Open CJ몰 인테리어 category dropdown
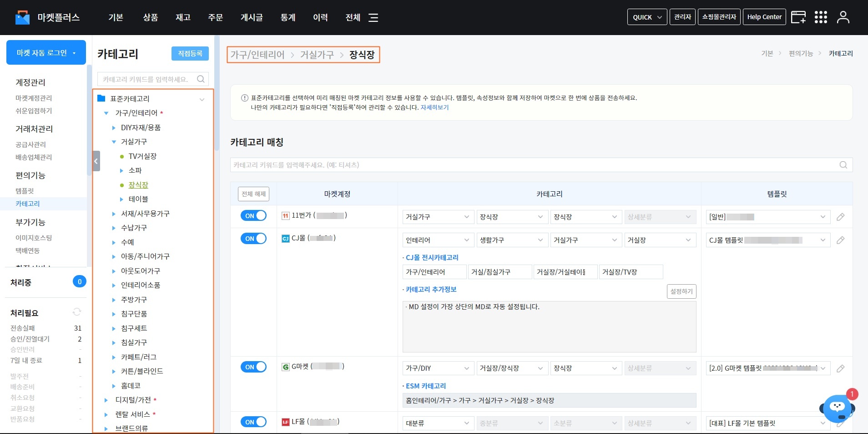Viewport: 868px width, 434px height. [438, 240]
